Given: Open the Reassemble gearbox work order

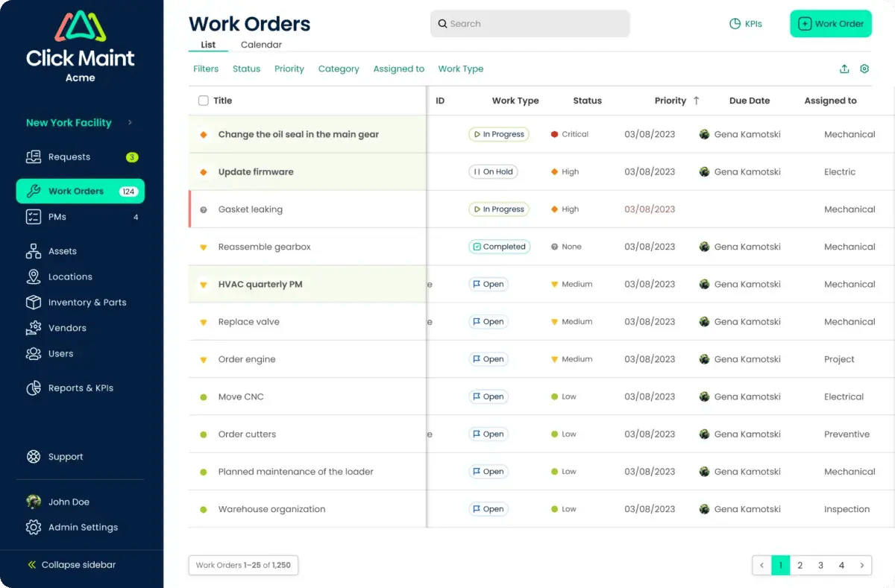Looking at the screenshot, I should coord(265,247).
